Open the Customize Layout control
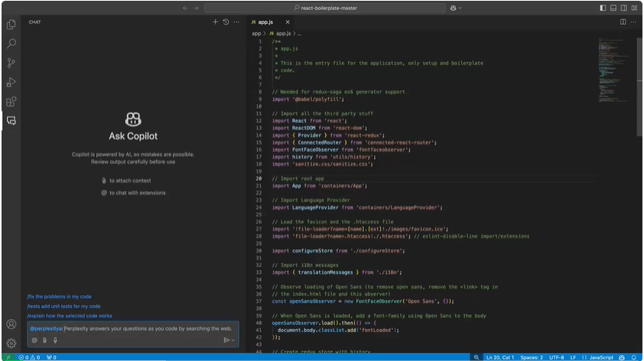 pos(635,8)
